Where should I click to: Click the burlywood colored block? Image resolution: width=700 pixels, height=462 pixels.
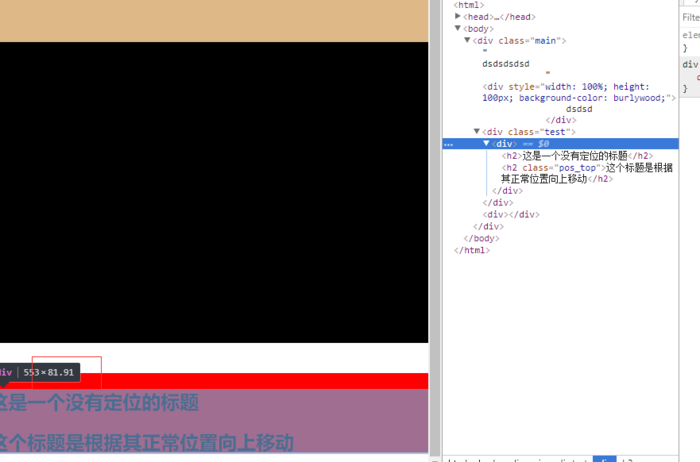(214, 21)
